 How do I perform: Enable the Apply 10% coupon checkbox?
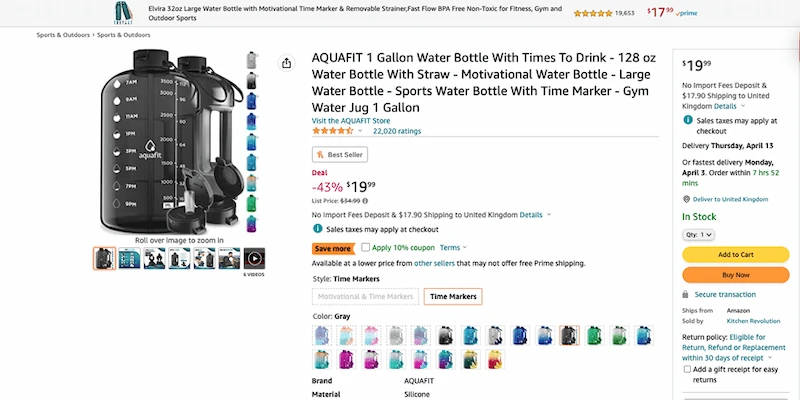pyautogui.click(x=366, y=247)
